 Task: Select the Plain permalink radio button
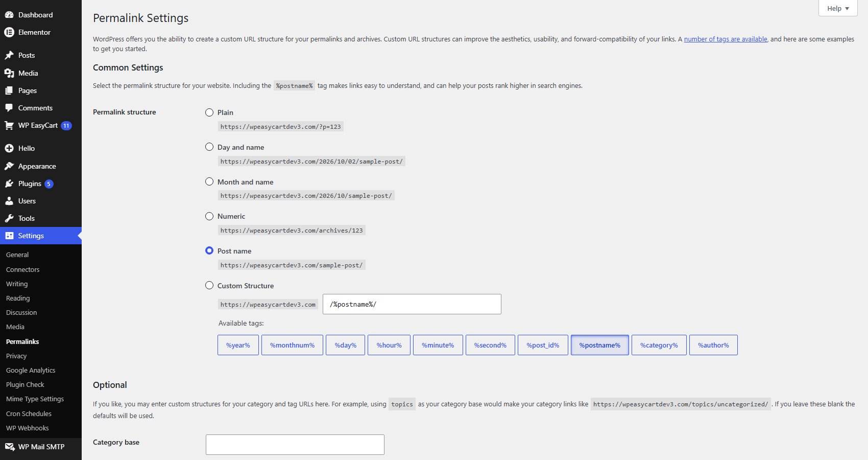click(x=209, y=112)
